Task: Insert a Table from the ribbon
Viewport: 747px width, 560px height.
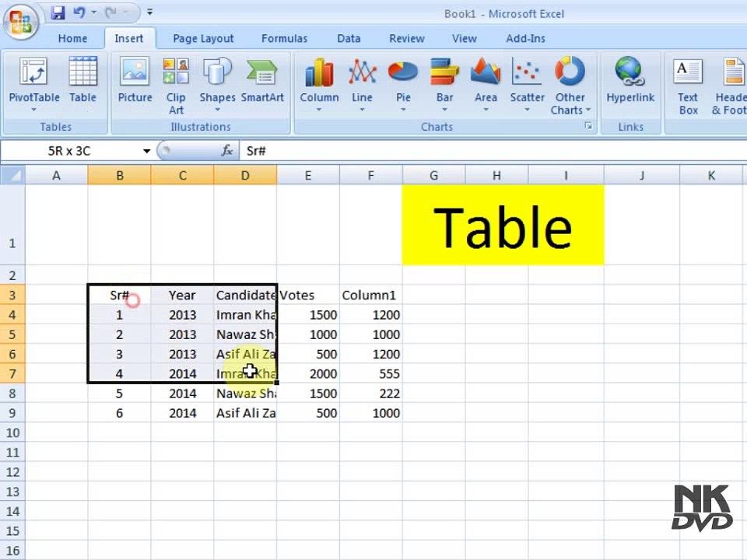Action: coord(83,79)
